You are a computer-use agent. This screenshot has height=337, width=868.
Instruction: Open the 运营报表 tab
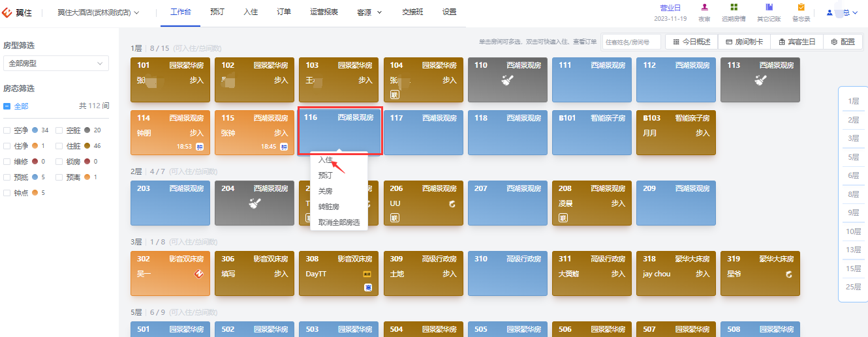324,12
